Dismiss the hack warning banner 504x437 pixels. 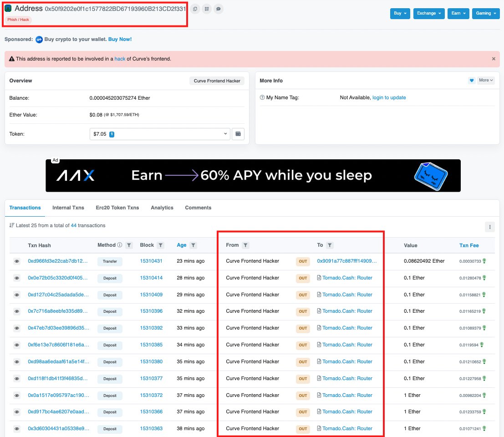pos(494,59)
